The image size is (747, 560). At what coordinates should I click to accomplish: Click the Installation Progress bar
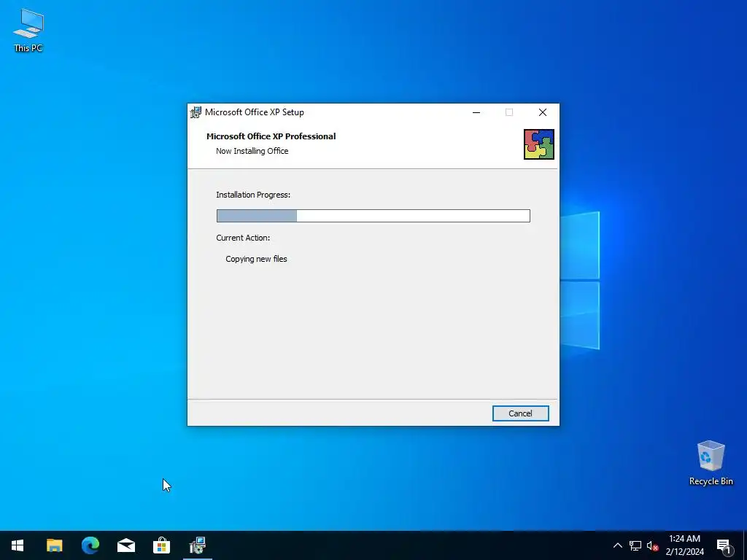(x=373, y=216)
